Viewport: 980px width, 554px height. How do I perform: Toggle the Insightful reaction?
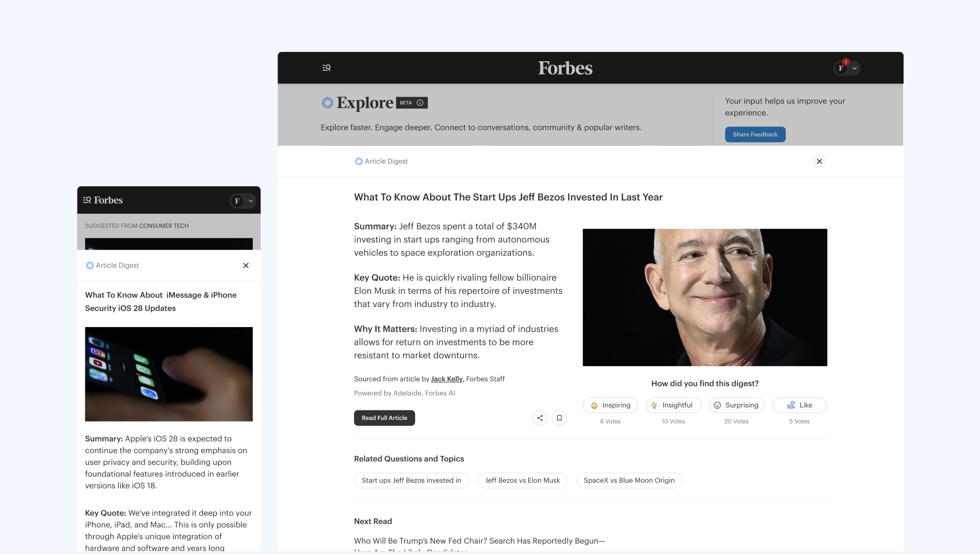673,405
